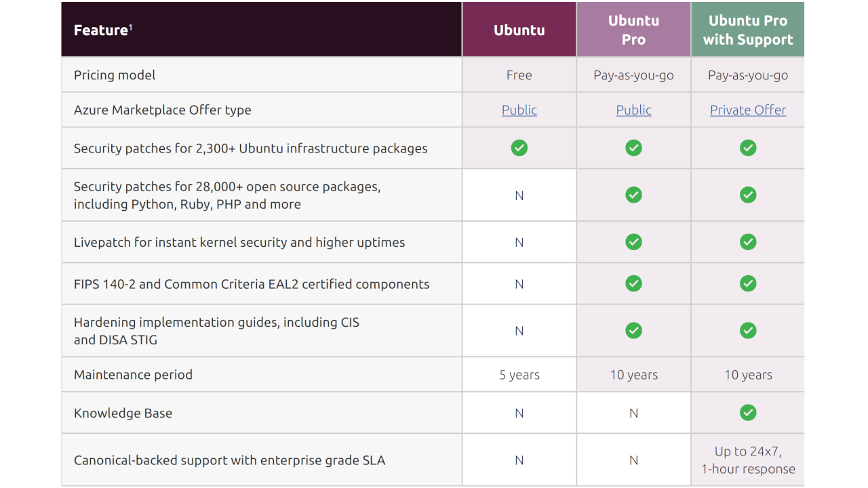This screenshot has height=488, width=868.
Task: Click the Up to 24x7 support cell
Action: 748,460
